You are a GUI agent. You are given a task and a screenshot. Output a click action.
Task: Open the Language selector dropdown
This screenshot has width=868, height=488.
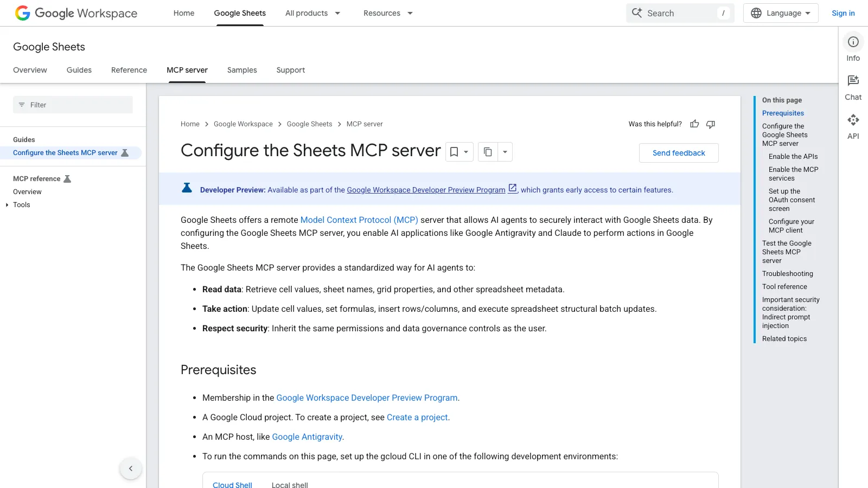pyautogui.click(x=781, y=13)
